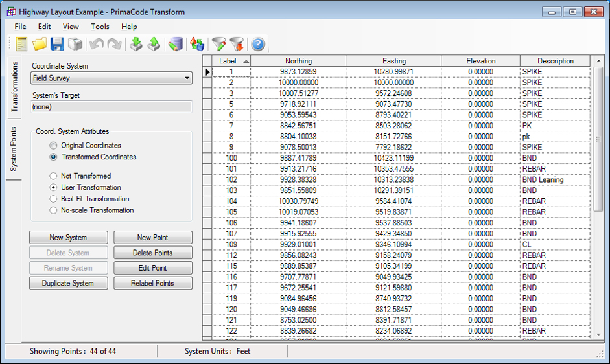Choose the No-scale Transformation option
Image resolution: width=610 pixels, height=364 pixels.
tap(53, 210)
